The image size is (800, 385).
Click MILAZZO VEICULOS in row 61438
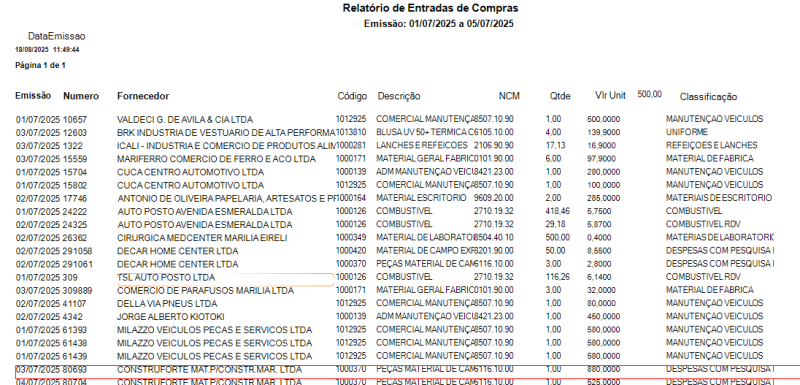(214, 343)
